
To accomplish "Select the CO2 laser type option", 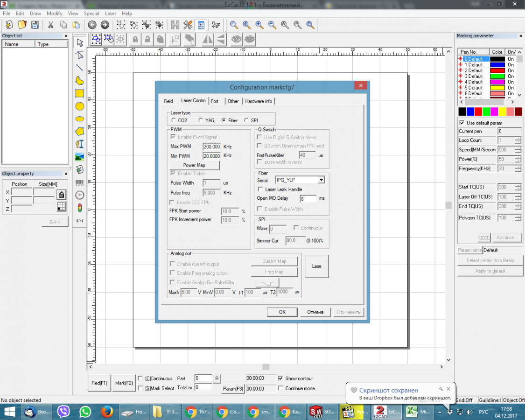I will (x=174, y=120).
